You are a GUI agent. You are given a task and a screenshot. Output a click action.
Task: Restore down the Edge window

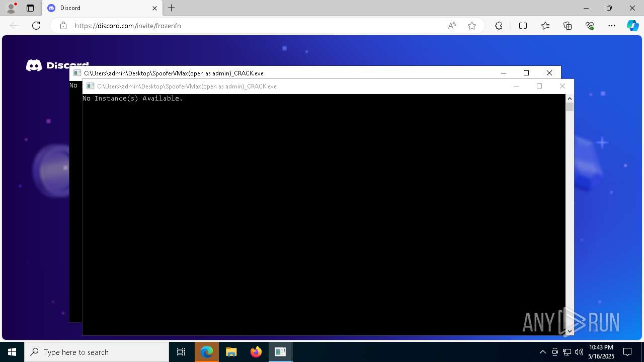pos(609,8)
